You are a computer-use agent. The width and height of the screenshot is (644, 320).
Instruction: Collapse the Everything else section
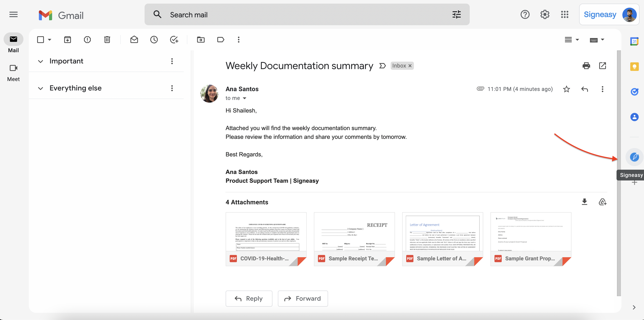[x=41, y=88]
